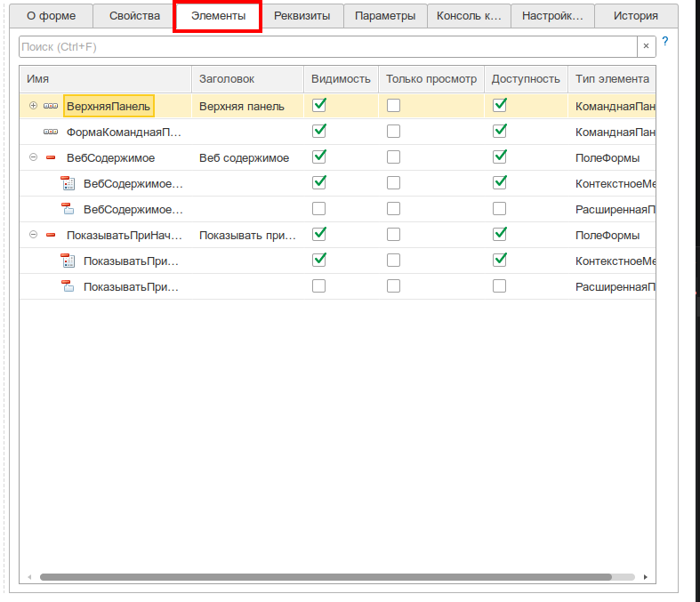Enable Только просмотр for ВебСодержимое row
This screenshot has width=700, height=602.
coord(393,157)
